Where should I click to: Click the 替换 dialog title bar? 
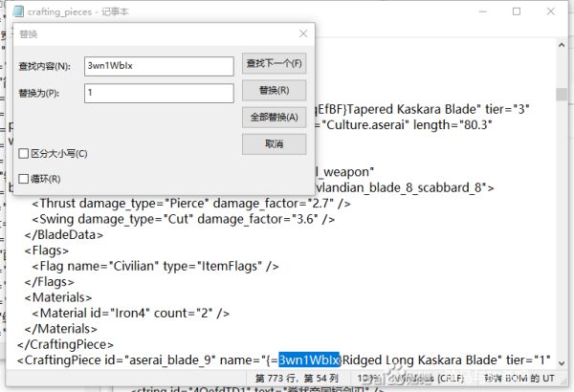pyautogui.click(x=143, y=33)
